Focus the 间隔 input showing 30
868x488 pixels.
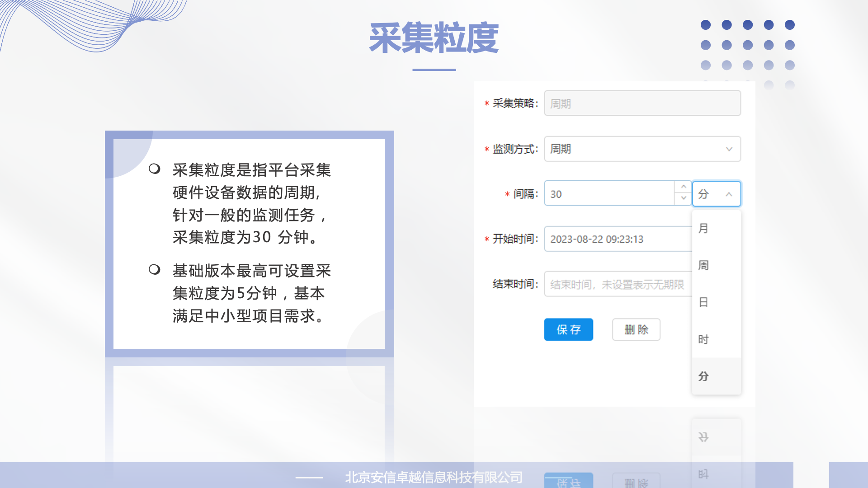pos(609,194)
